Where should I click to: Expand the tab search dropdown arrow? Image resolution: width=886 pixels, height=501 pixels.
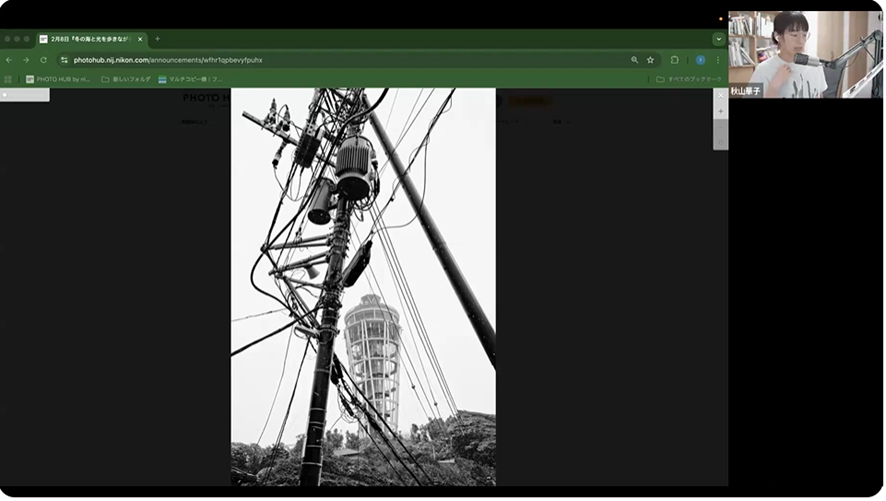tap(718, 39)
